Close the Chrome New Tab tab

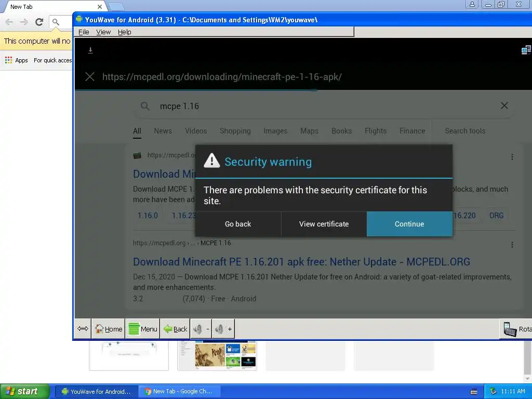click(99, 7)
